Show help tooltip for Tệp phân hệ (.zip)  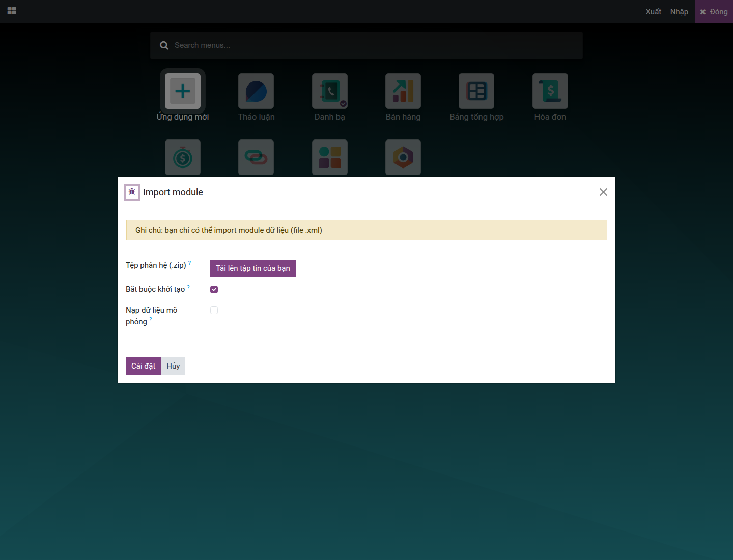click(x=190, y=263)
